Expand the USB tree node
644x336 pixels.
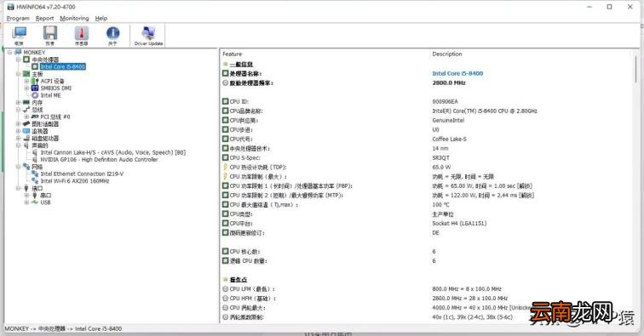26,202
